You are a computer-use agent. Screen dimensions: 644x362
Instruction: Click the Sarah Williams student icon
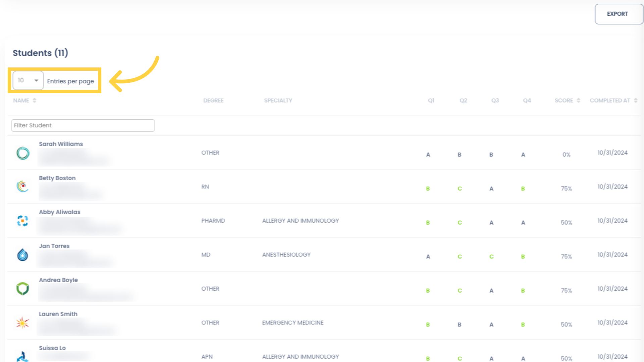click(23, 153)
